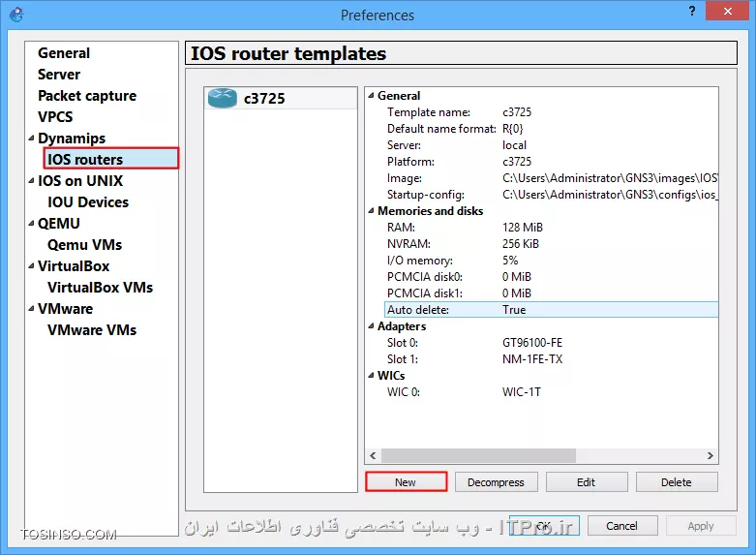Collapse the WICs details group
This screenshot has width=756, height=555.
click(x=372, y=376)
